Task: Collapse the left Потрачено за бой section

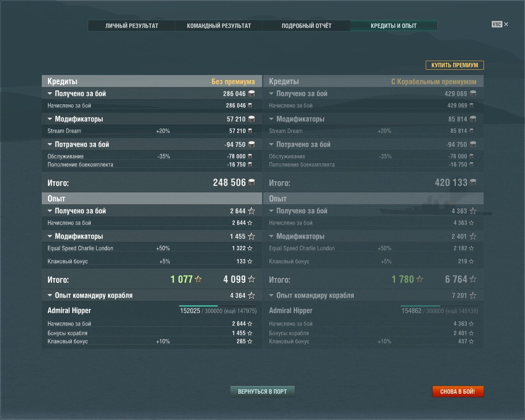Action: (x=50, y=144)
